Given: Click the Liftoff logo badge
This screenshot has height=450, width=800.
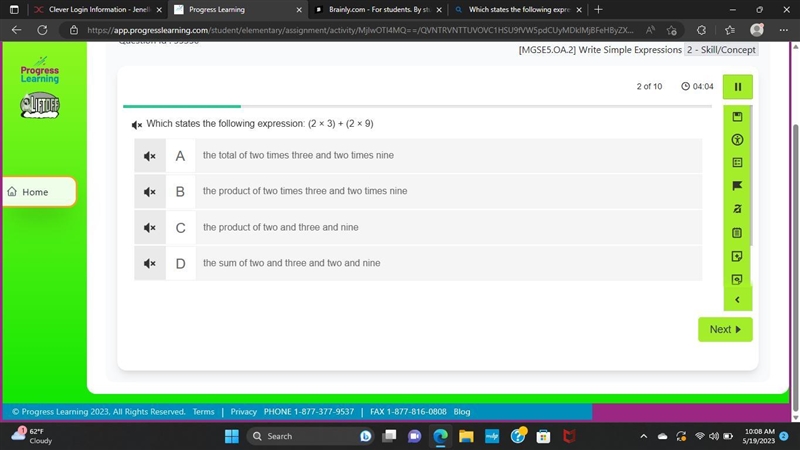Looking at the screenshot, I should [x=40, y=105].
